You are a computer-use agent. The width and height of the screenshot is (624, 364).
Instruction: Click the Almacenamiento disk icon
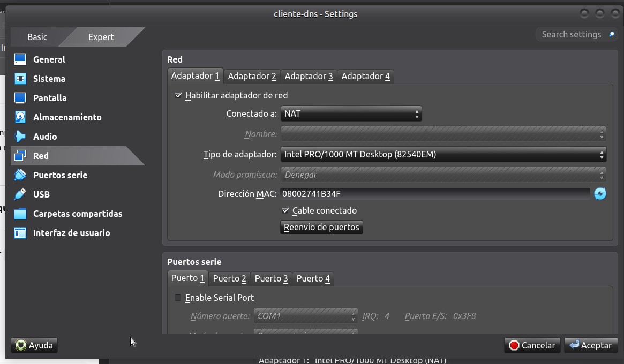pyautogui.click(x=20, y=117)
